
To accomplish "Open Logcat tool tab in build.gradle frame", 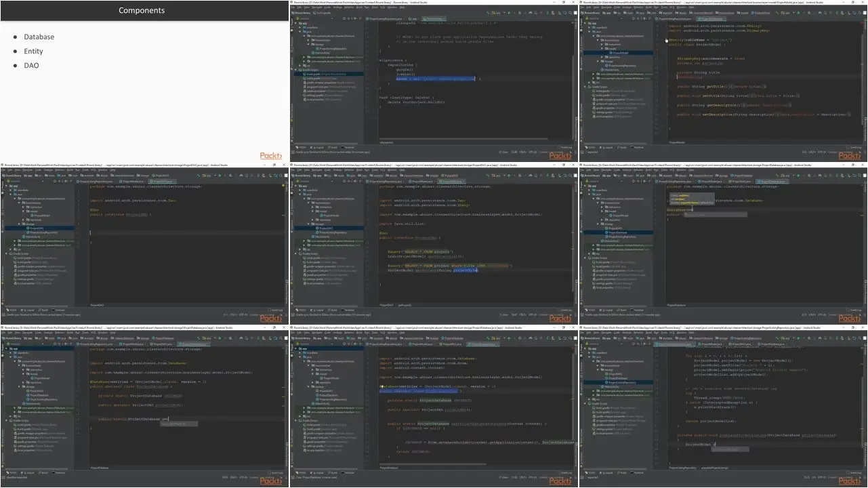I will 318,147.
